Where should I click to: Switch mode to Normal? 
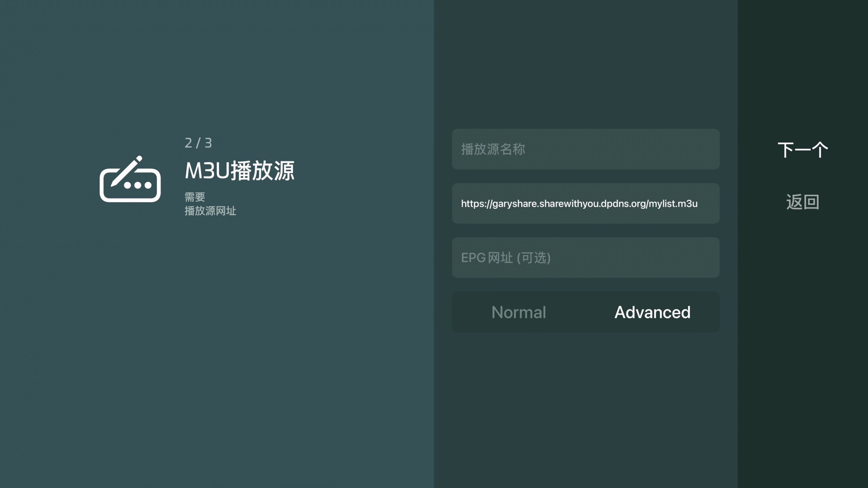(519, 312)
